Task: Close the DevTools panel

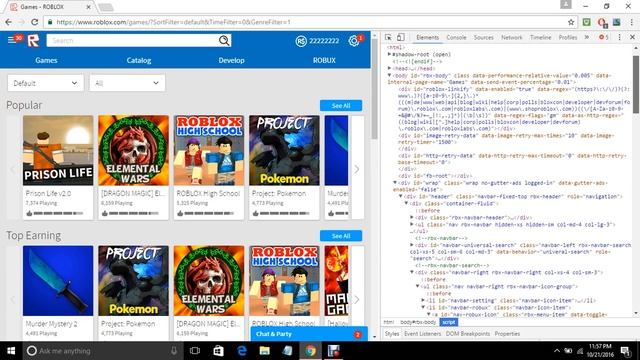Action: click(x=632, y=37)
